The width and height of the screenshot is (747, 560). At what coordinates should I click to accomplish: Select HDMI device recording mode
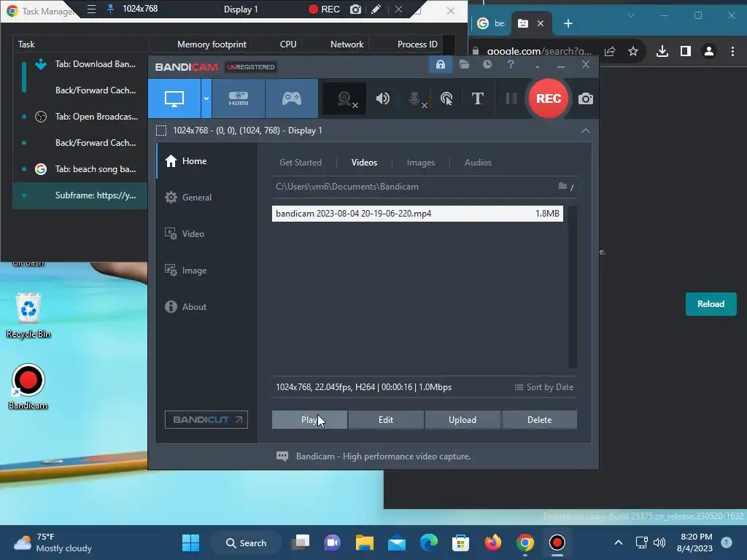(239, 98)
